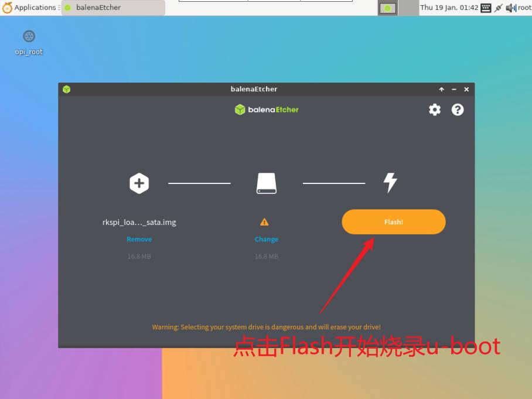The height and width of the screenshot is (399, 532).
Task: Click the date and time clock
Action: click(x=449, y=8)
